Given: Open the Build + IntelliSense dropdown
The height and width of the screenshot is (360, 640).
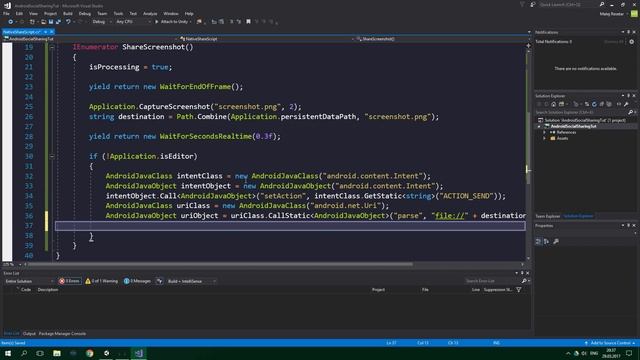Looking at the screenshot, I should click(192, 281).
